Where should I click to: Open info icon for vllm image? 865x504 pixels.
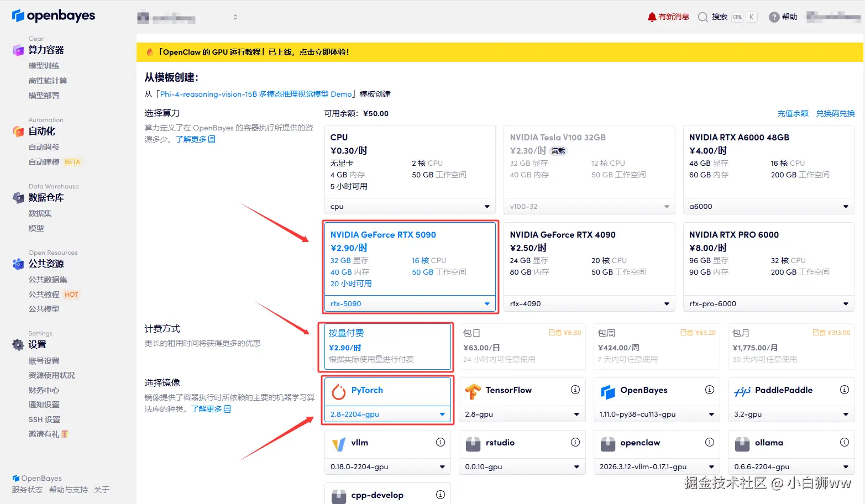click(441, 442)
